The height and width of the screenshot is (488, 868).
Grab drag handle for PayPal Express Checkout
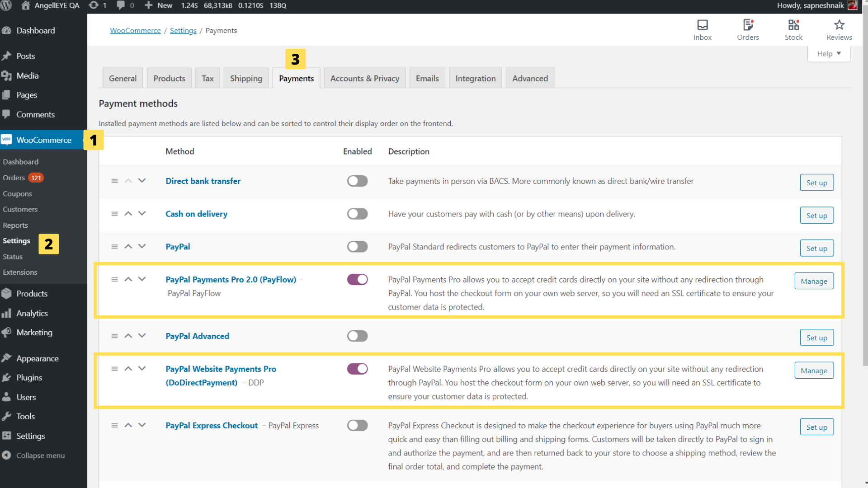[114, 425]
